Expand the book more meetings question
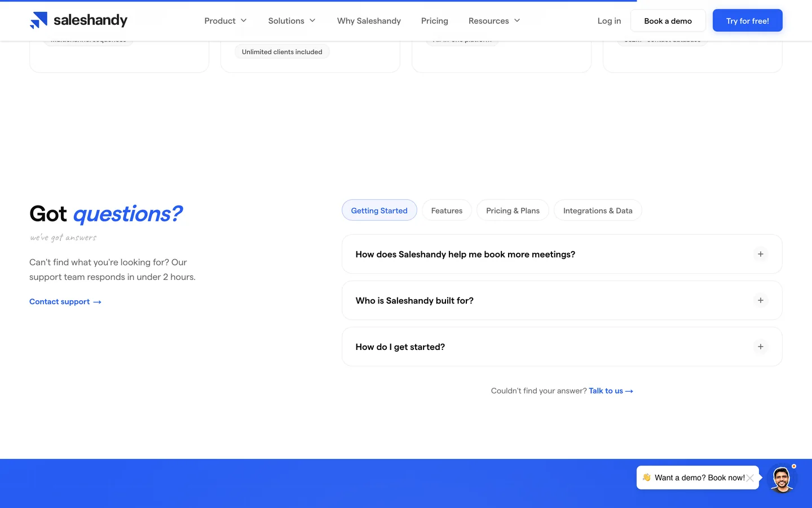812x508 pixels. [x=562, y=255]
